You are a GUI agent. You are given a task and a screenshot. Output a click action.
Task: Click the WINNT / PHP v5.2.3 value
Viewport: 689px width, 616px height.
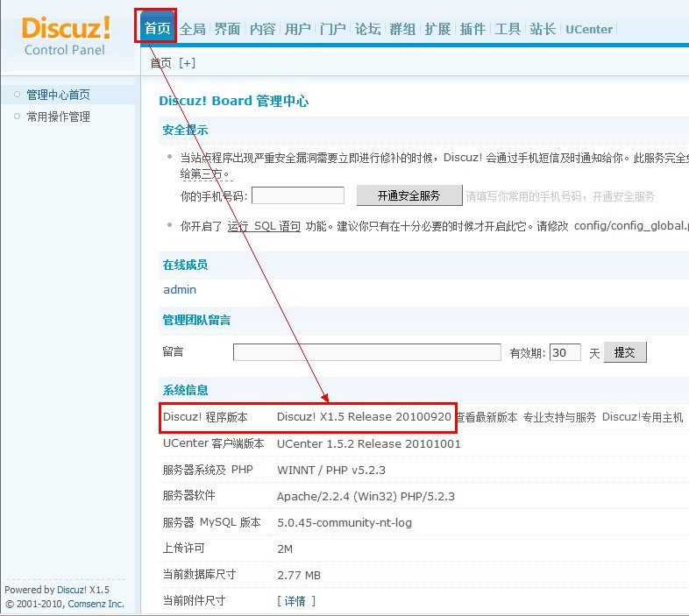tap(331, 471)
